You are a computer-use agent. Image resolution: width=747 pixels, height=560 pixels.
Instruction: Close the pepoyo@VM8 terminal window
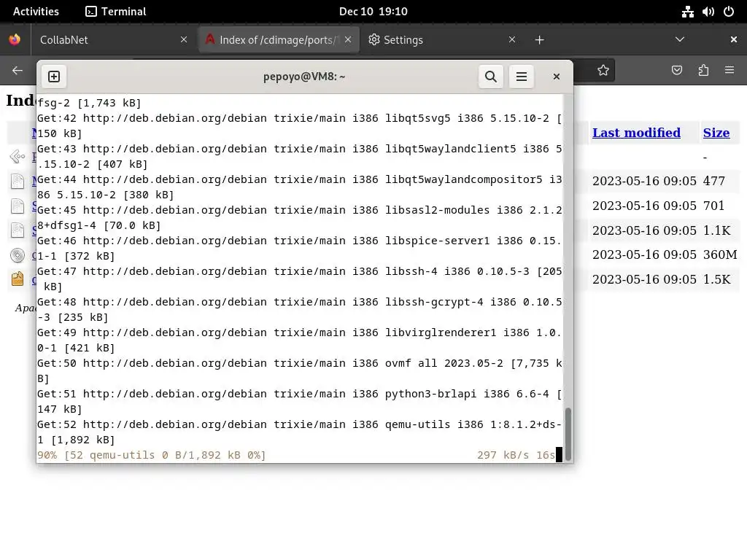point(556,76)
